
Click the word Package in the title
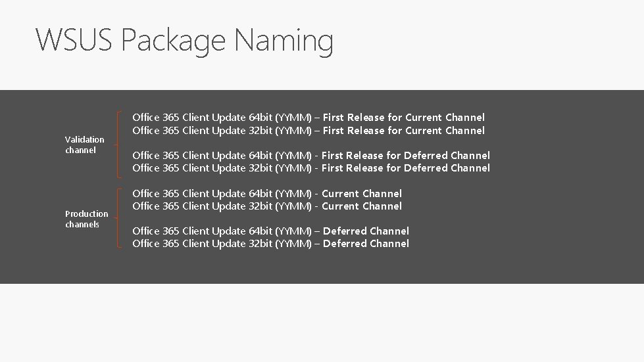tap(172, 40)
